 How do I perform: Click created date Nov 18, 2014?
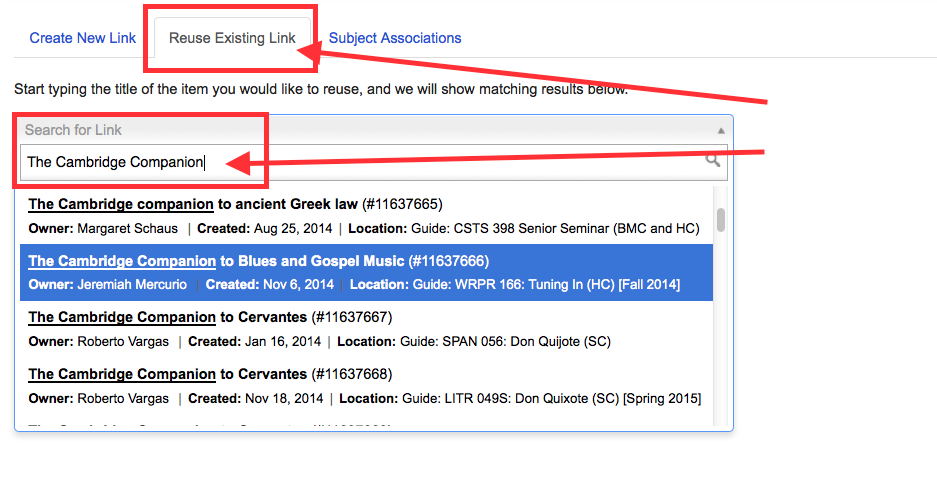[x=283, y=399]
